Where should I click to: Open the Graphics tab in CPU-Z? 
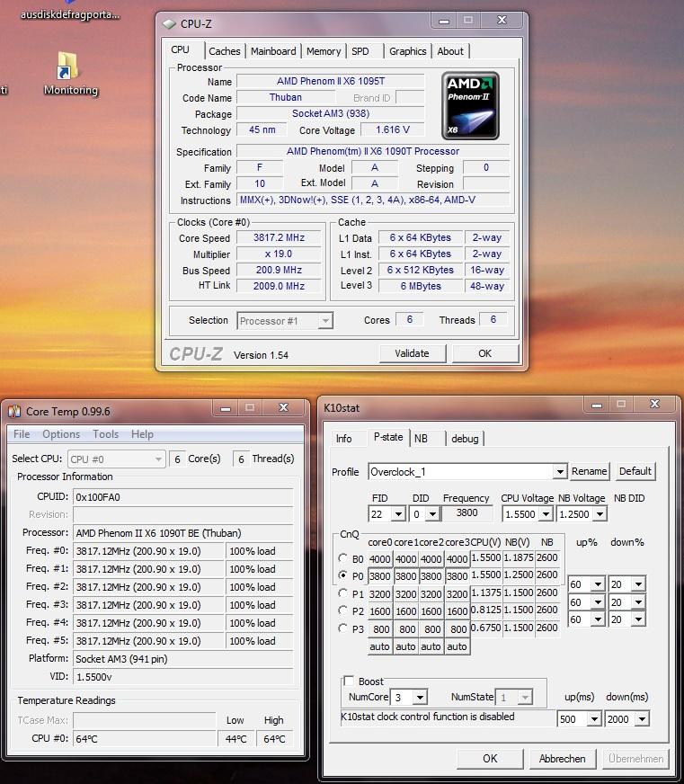[x=407, y=51]
